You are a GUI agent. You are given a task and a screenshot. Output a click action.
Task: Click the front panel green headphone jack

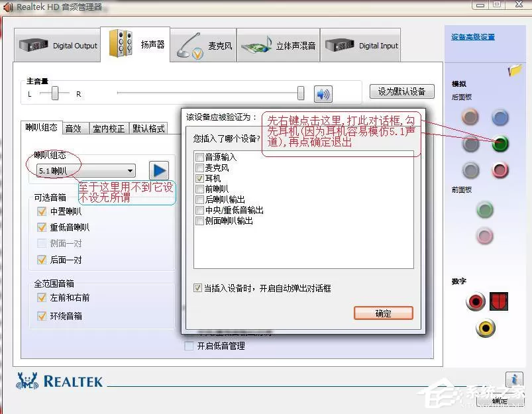point(484,209)
